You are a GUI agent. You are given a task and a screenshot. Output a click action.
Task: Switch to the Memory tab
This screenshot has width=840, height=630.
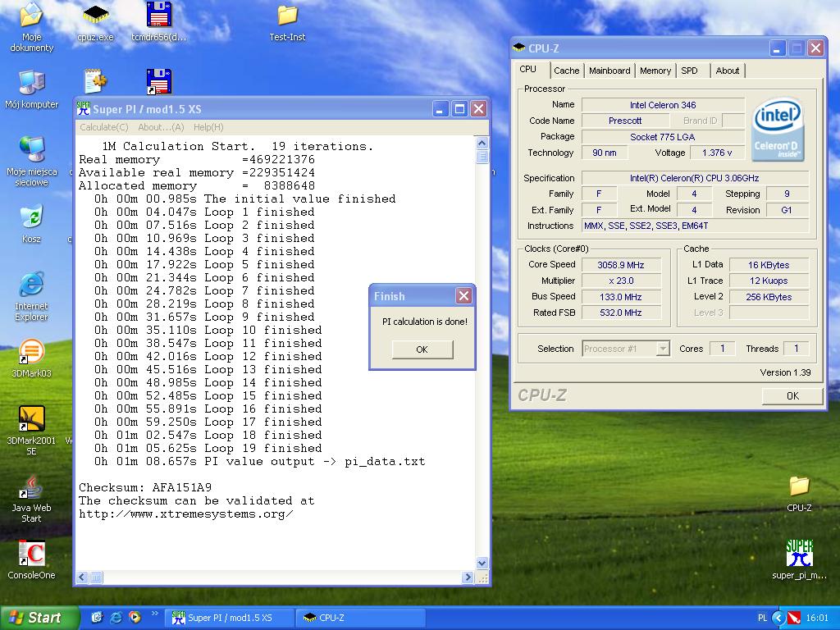(655, 71)
